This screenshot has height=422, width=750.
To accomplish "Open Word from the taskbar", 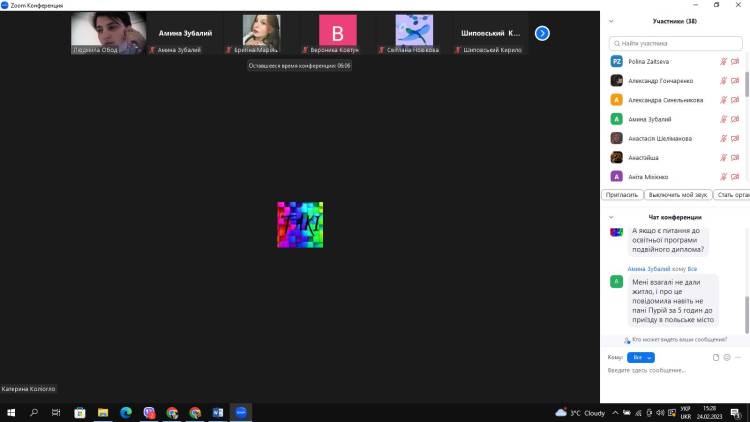I will [217, 412].
